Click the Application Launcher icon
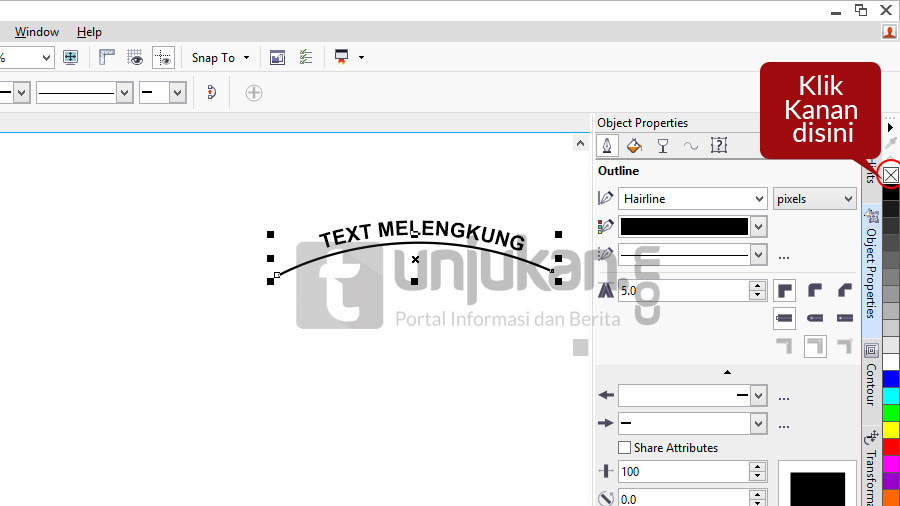900x506 pixels. click(x=341, y=57)
